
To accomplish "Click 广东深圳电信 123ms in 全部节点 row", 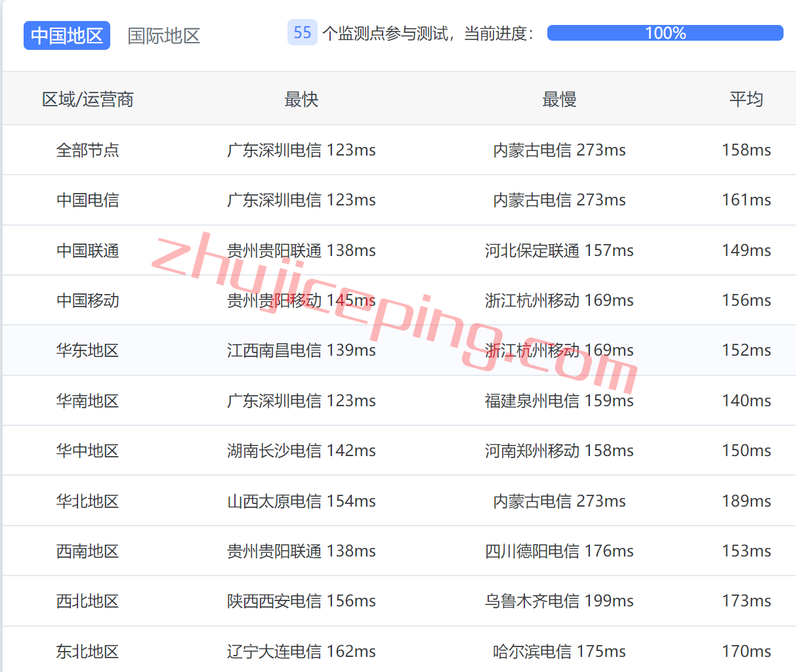I will pos(301,150).
